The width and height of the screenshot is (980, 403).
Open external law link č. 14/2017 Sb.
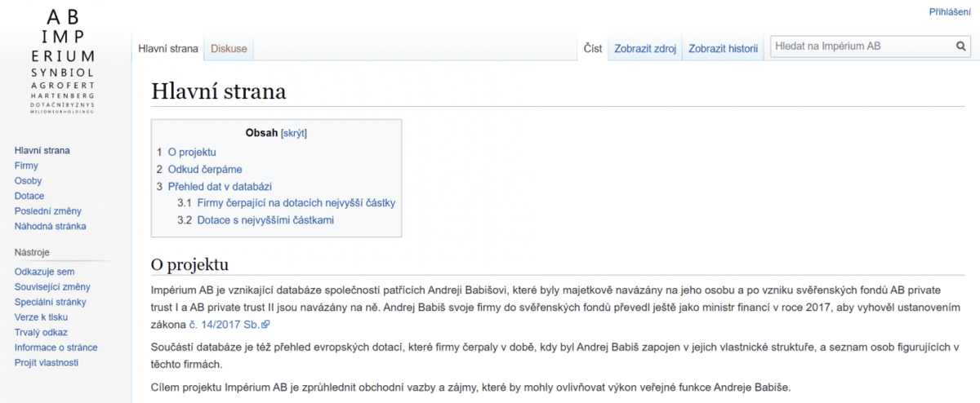[224, 325]
